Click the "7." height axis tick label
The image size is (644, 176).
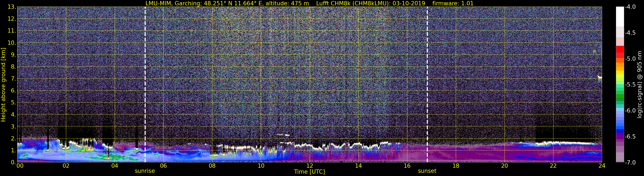[13, 79]
